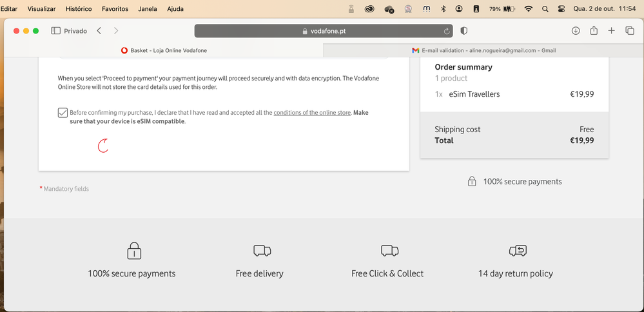Reload the Vodafone page
The height and width of the screenshot is (312, 644).
point(447,31)
